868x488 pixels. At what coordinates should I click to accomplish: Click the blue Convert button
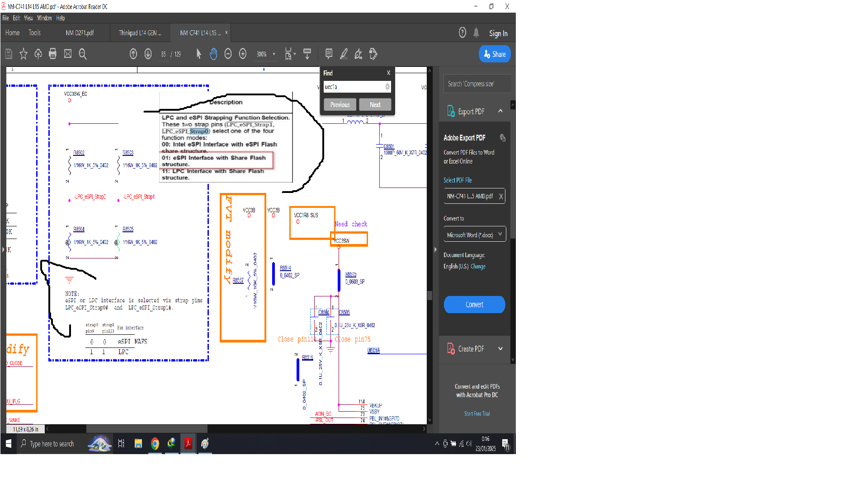[x=474, y=305]
